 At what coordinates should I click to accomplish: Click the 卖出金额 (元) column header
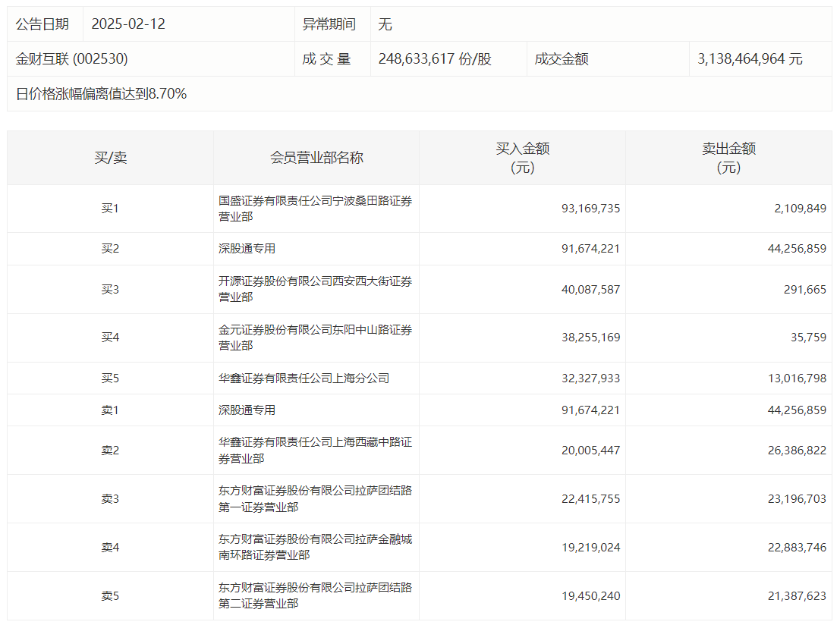pos(728,158)
